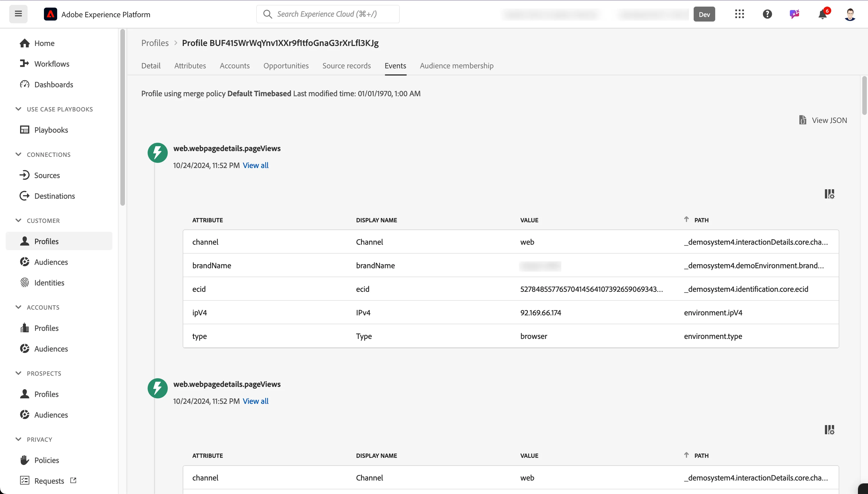Screen dimensions: 868x494
Task: Collapse the CONNECTIONS section
Action: tap(18, 155)
